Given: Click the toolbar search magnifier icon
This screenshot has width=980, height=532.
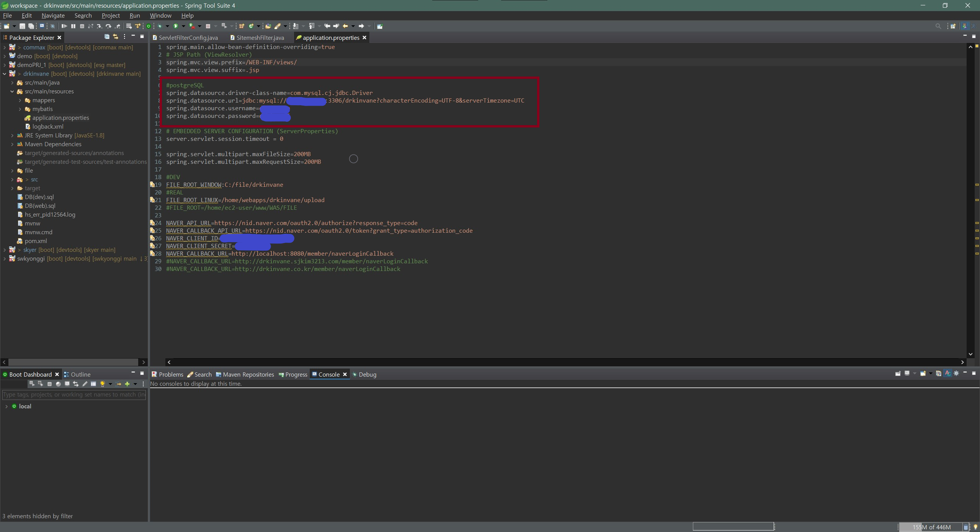Looking at the screenshot, I should [x=938, y=26].
